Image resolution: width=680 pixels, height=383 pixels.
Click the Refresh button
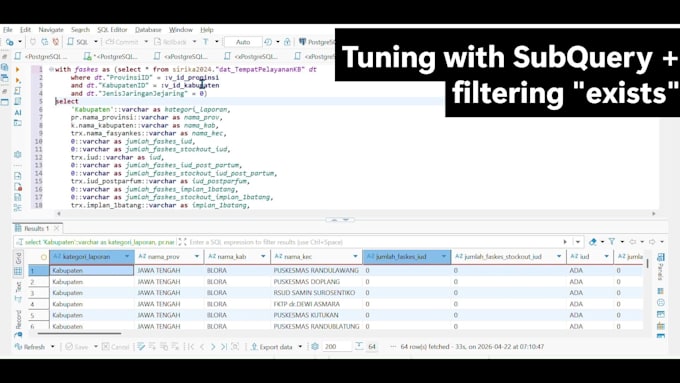point(29,347)
